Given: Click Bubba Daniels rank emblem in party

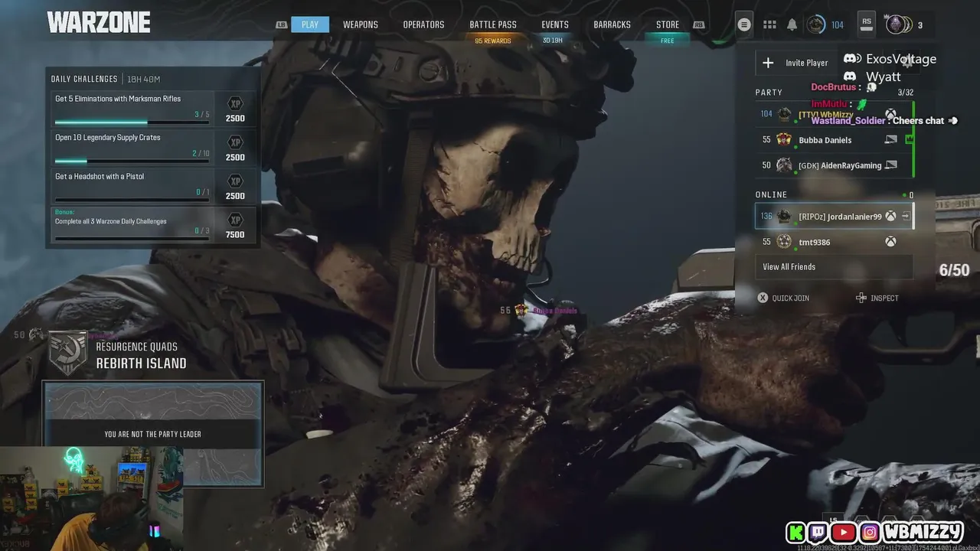Looking at the screenshot, I should click(783, 139).
